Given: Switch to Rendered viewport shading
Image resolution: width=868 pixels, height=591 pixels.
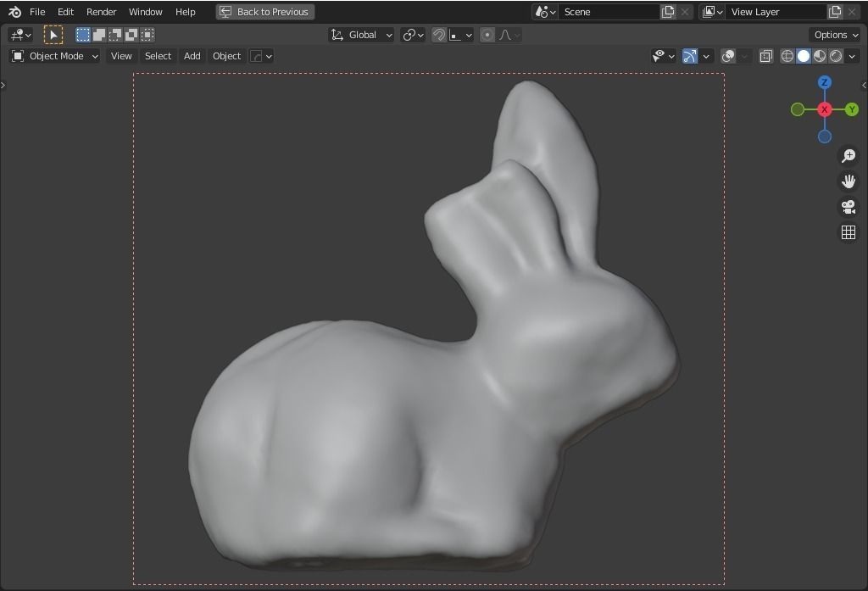Looking at the screenshot, I should (836, 56).
